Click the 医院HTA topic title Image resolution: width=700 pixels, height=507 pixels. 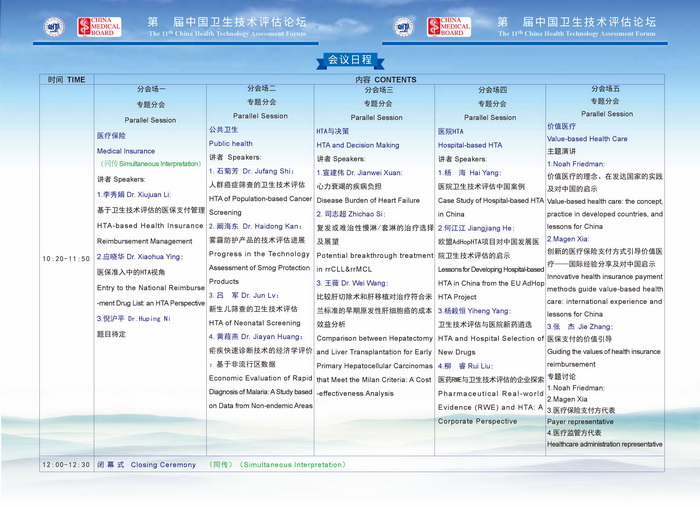point(450,132)
